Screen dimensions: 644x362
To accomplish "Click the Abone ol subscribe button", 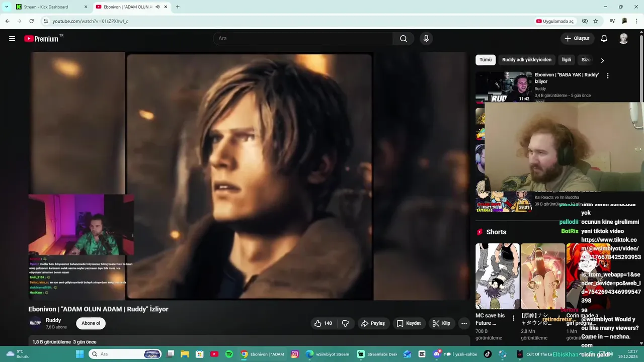I will tap(91, 323).
